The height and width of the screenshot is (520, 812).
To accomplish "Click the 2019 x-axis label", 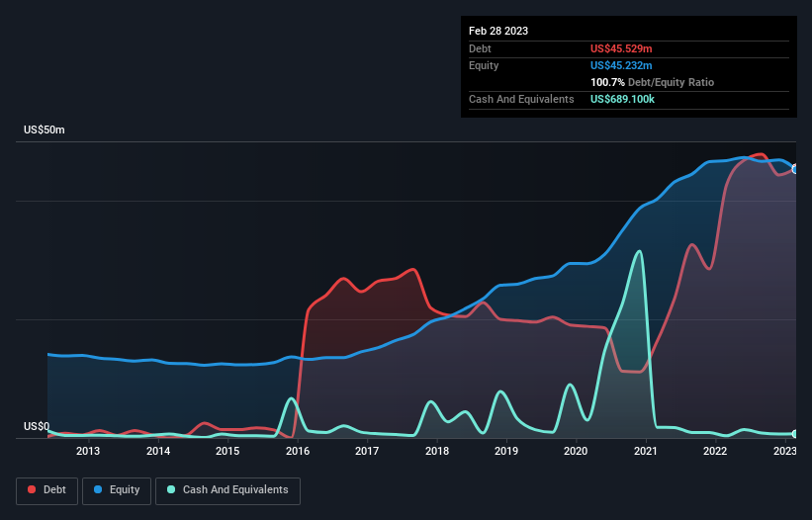I will tap(506, 451).
